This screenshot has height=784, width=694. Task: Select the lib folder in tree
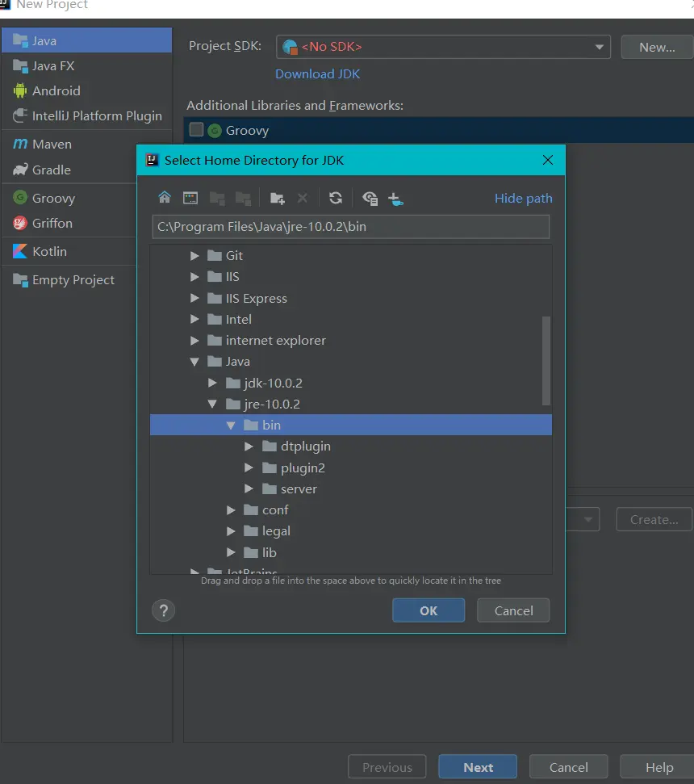click(351, 552)
